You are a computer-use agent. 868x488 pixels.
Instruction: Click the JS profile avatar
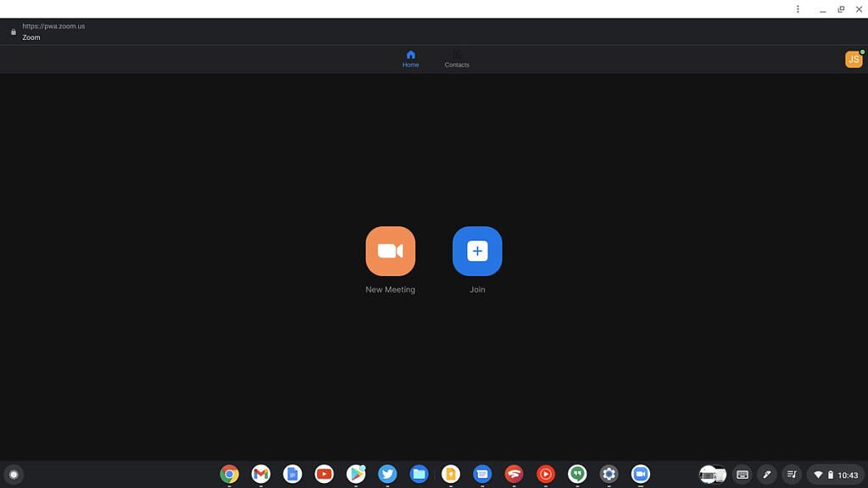tap(854, 59)
